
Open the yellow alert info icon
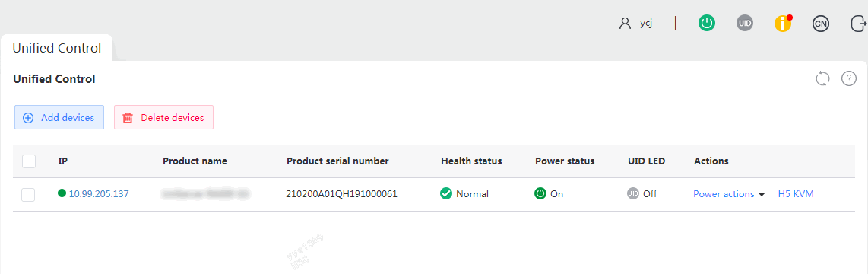(783, 24)
